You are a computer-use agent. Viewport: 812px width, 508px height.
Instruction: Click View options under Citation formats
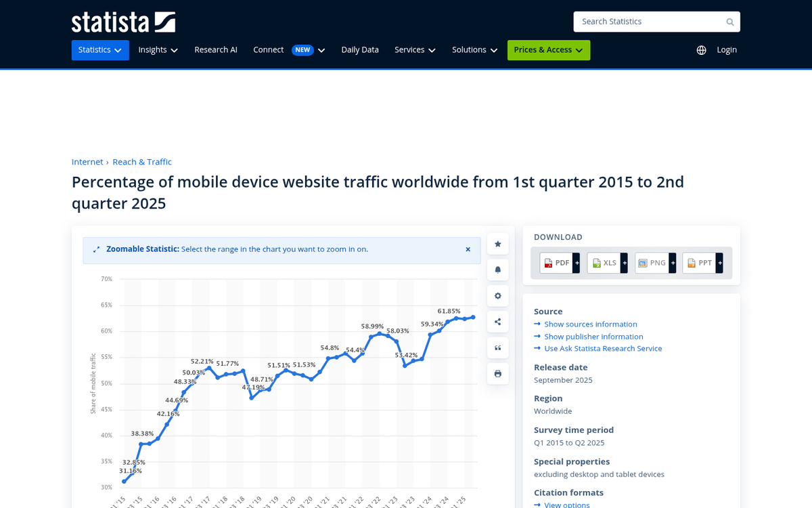coord(567,505)
